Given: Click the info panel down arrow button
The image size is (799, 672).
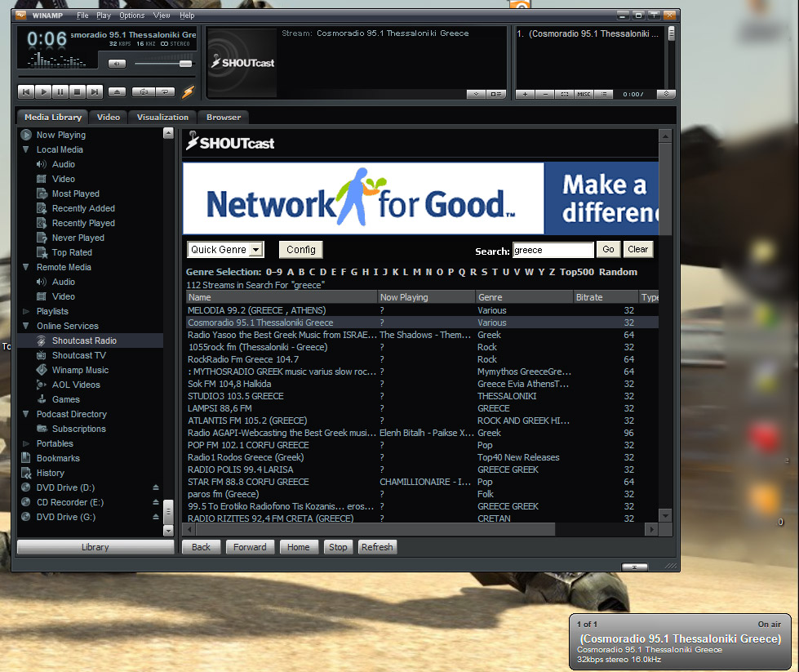Looking at the screenshot, I should [476, 95].
